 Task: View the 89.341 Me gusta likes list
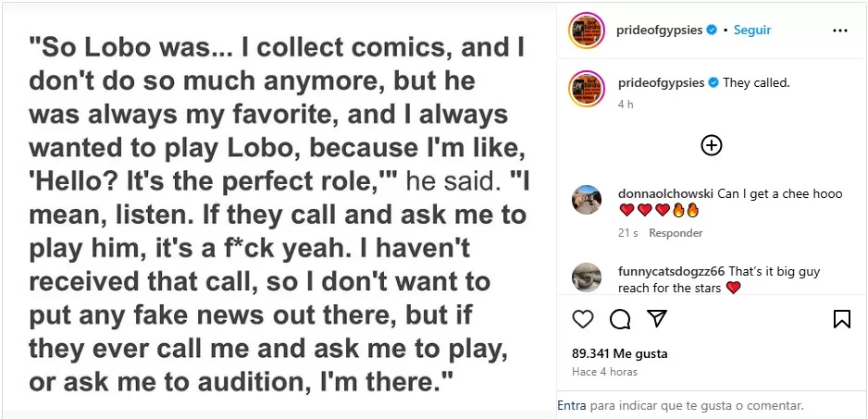pyautogui.click(x=620, y=353)
